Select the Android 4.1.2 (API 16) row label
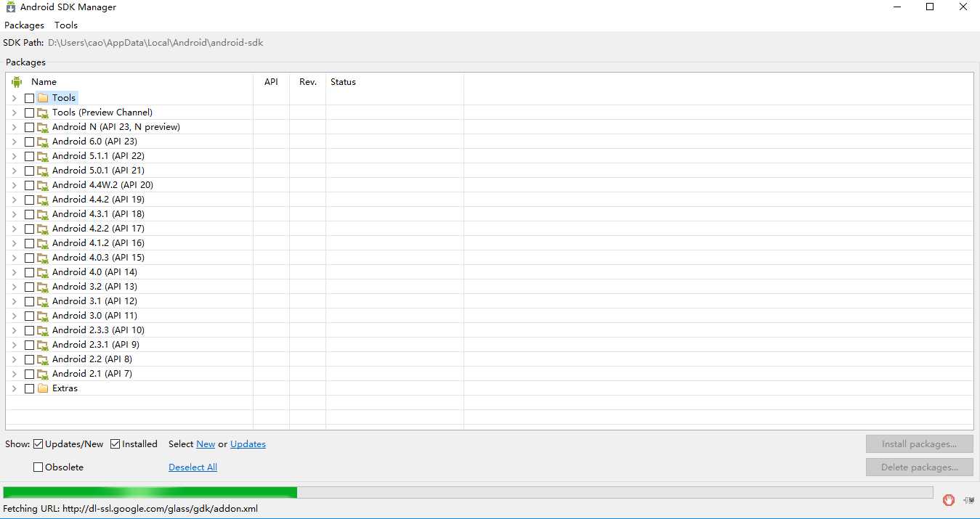 (x=98, y=243)
